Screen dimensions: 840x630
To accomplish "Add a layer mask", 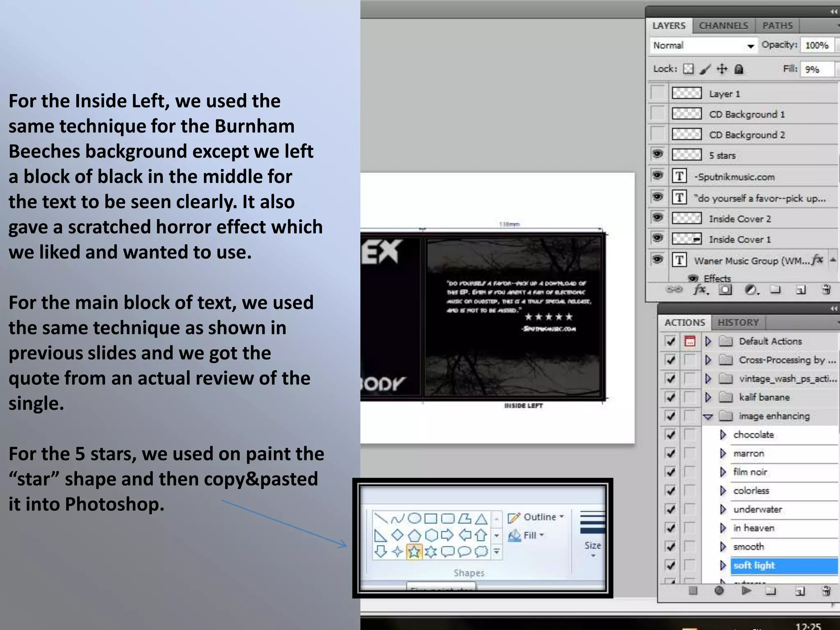I will (725, 290).
